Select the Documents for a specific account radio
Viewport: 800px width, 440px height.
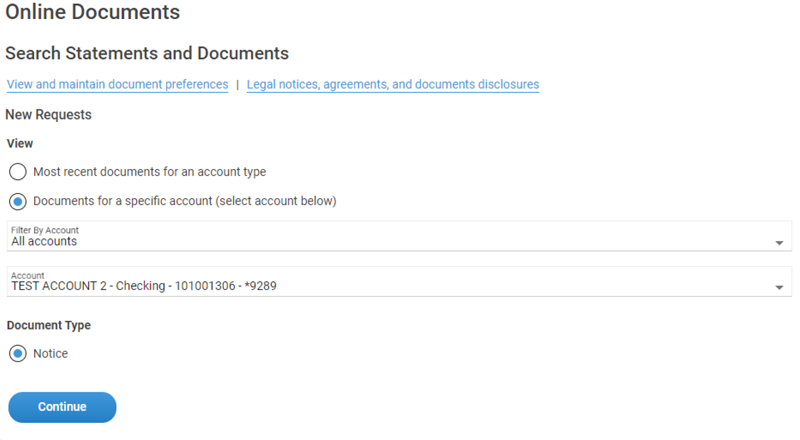[18, 201]
